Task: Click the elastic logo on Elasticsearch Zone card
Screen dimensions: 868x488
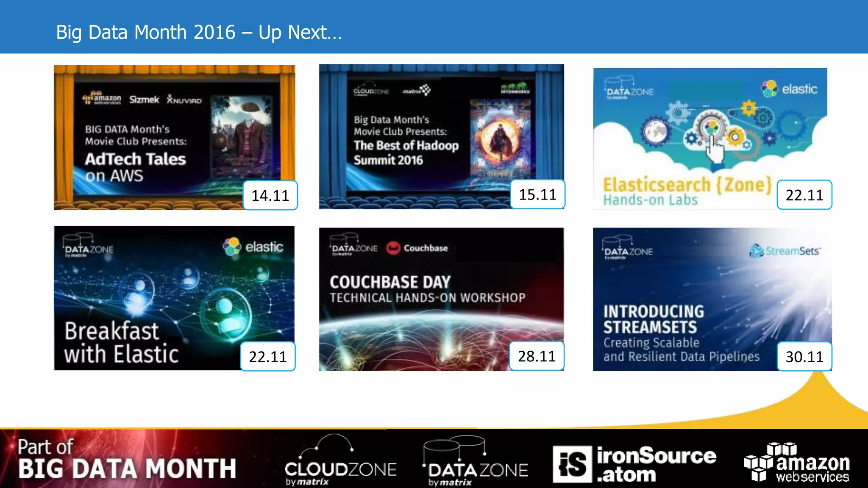Action: 789,89
